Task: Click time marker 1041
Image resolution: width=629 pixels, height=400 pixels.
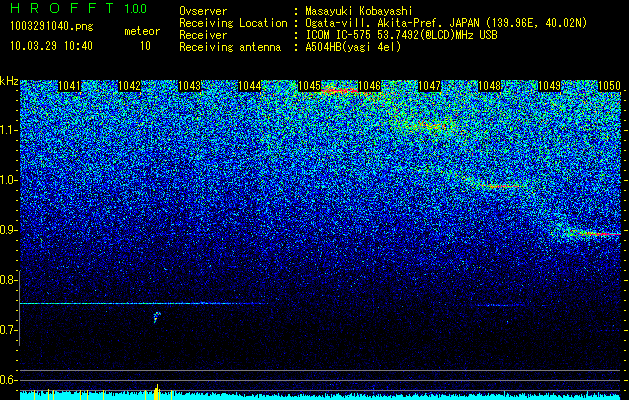Action: (x=69, y=86)
